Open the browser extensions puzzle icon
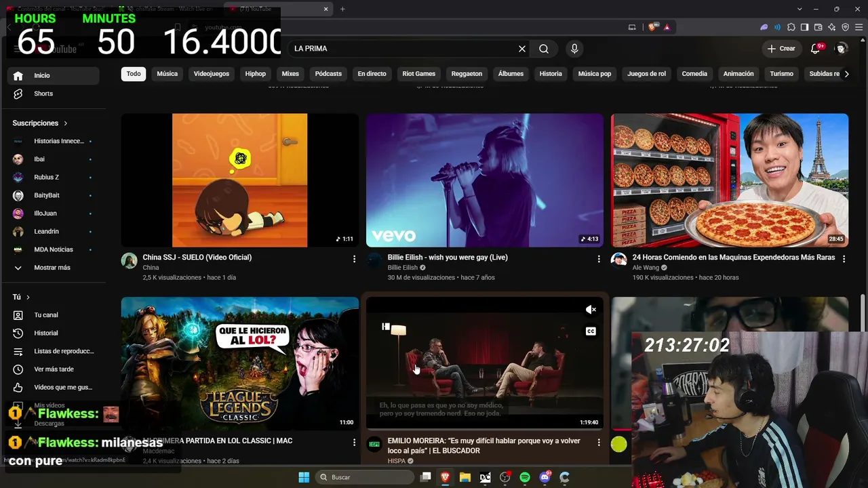The height and width of the screenshot is (488, 868). (791, 27)
